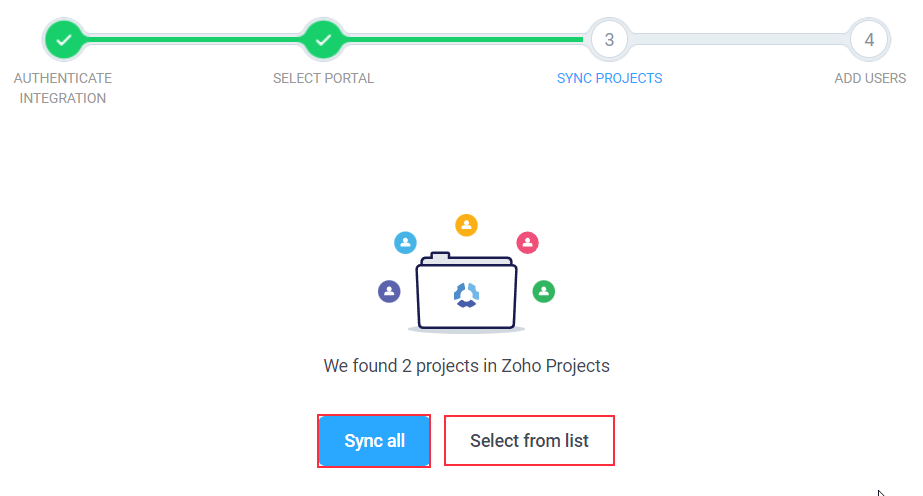Click the Sync all button
Viewport: 923px width, 496px height.
click(374, 441)
